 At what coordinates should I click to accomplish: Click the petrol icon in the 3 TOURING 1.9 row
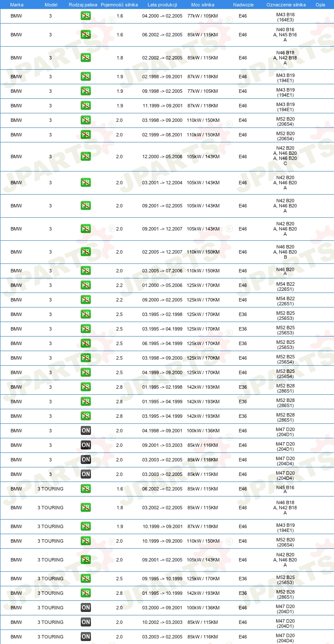point(85,526)
